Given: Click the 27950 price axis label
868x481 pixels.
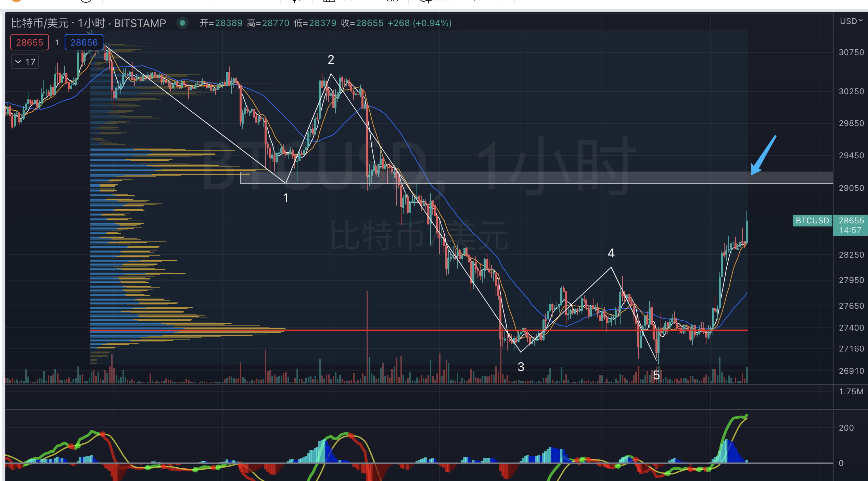Looking at the screenshot, I should click(x=851, y=280).
